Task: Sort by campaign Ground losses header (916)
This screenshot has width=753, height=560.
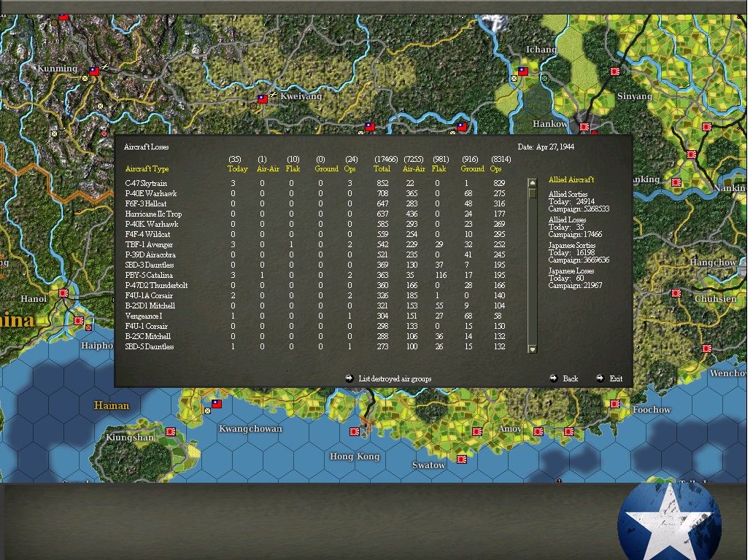Action: [473, 169]
